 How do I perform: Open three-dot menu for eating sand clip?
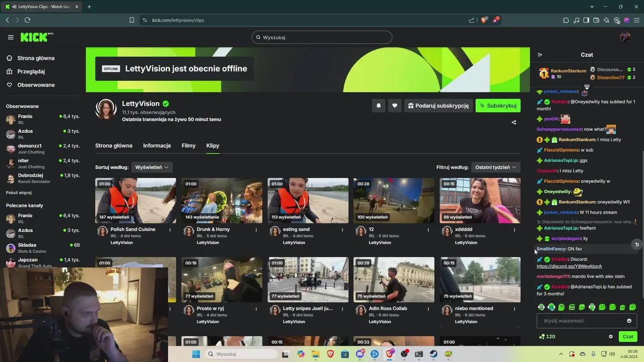[342, 230]
